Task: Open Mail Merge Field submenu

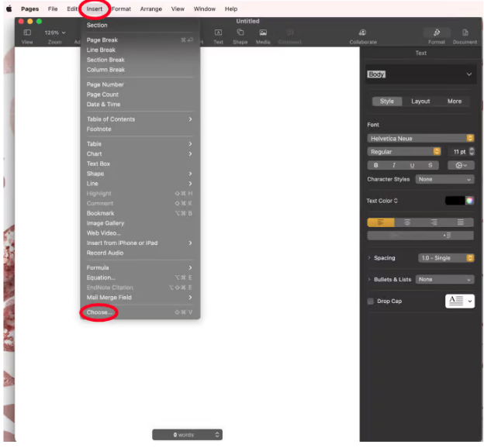Action: [139, 298]
